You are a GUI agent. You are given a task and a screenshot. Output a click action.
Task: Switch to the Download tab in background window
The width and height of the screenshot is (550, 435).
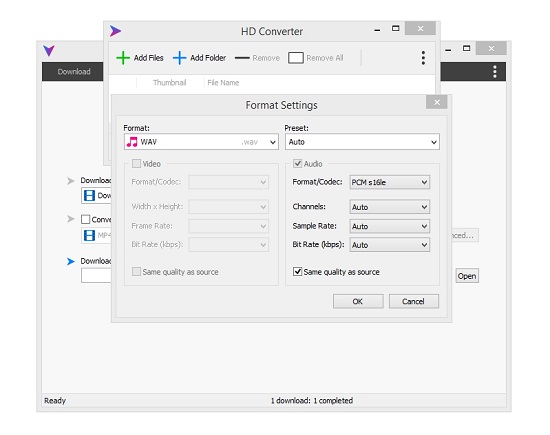74,72
